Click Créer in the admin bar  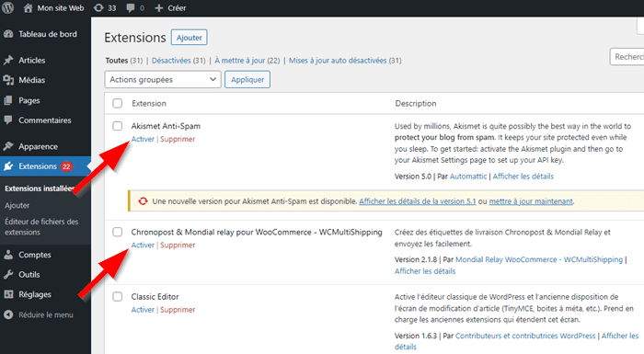tap(177, 7)
